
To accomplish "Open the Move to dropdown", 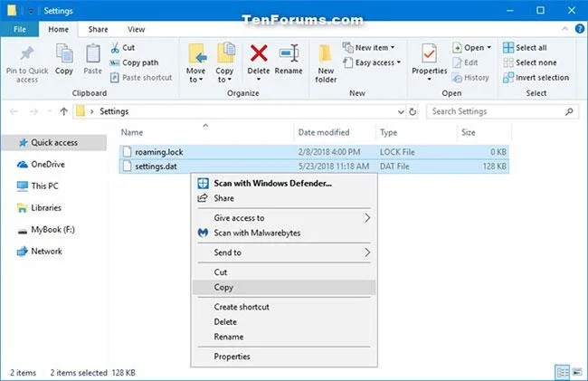I will pos(196,63).
